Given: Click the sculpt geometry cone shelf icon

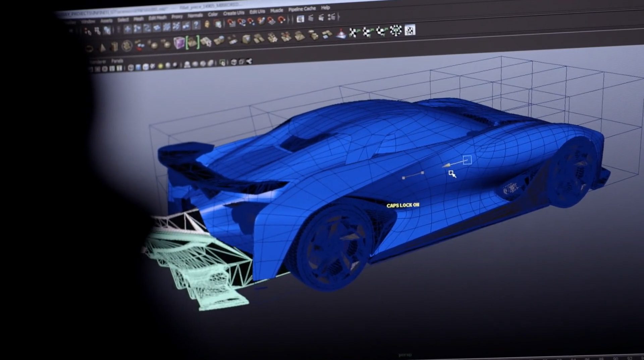Looking at the screenshot, I should 340,34.
